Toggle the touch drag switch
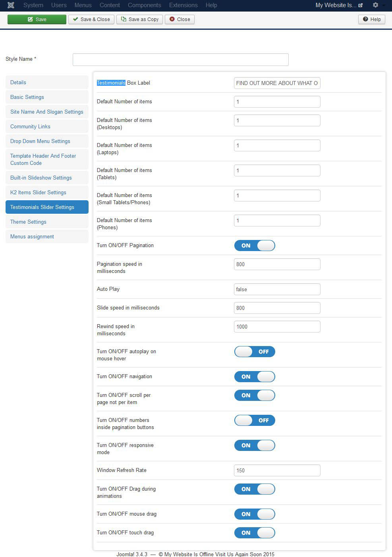Viewport: 392px width, 557px height. pos(255,533)
